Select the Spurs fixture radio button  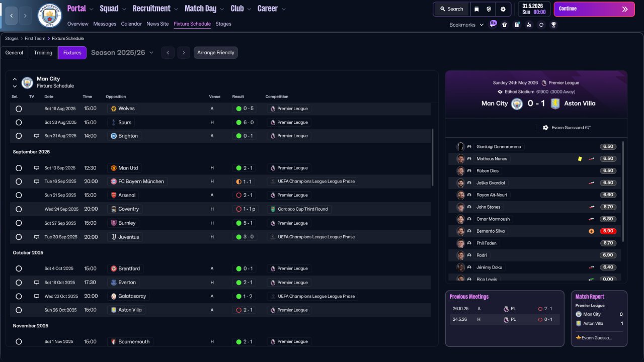[19, 122]
